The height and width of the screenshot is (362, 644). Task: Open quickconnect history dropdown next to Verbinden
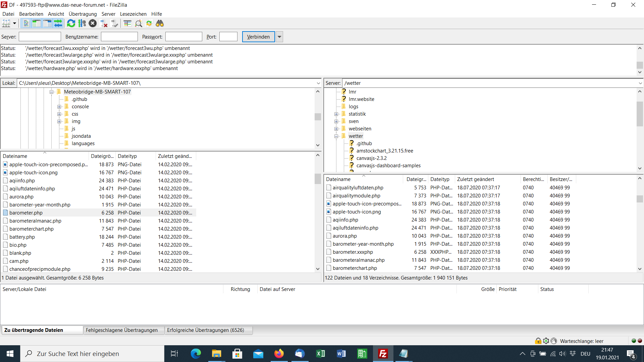pyautogui.click(x=279, y=37)
